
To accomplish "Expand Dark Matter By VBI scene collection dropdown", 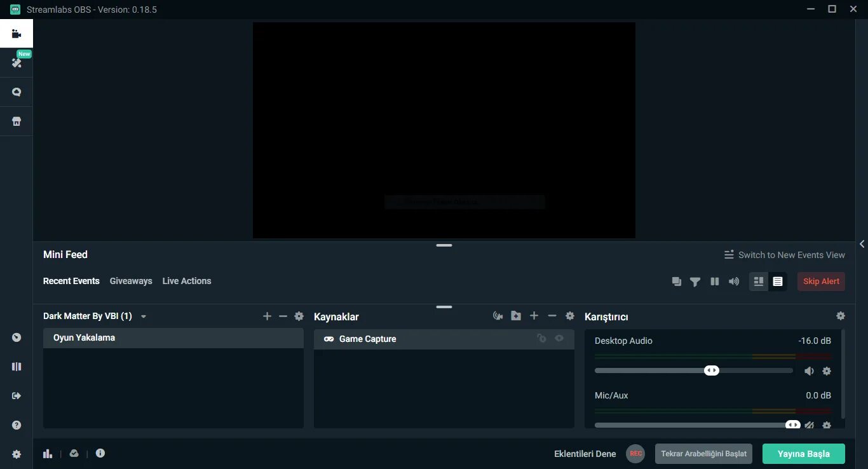I will click(x=144, y=316).
